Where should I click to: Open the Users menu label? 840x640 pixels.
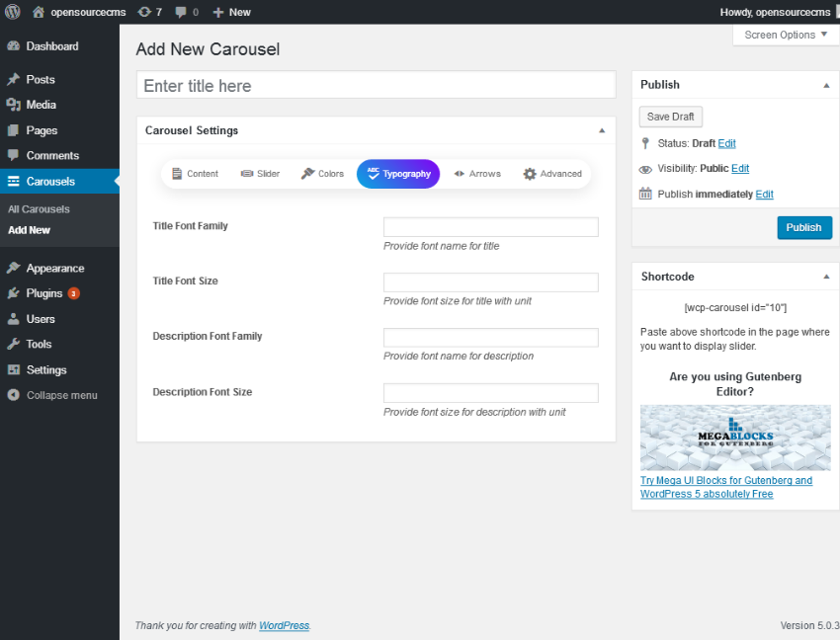tap(41, 319)
